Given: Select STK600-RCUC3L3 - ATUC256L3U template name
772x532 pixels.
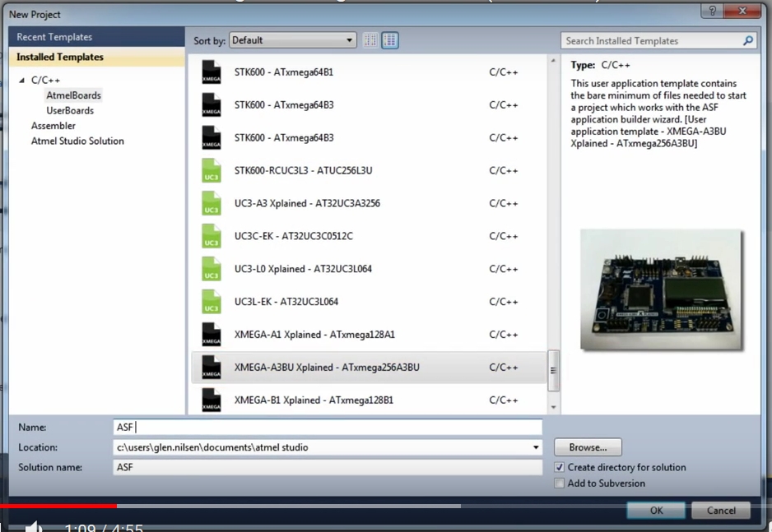Looking at the screenshot, I should pos(303,170).
